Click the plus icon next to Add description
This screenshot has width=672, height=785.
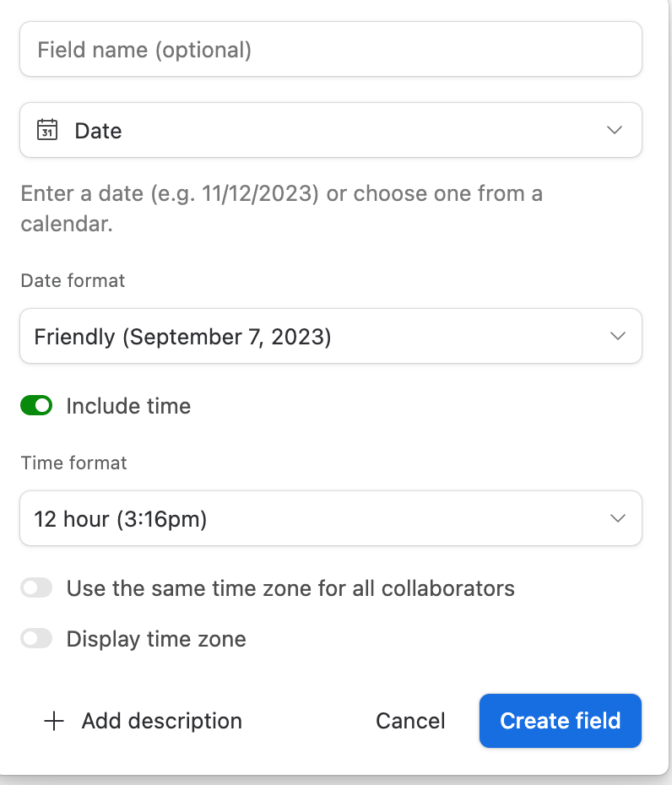tap(54, 722)
